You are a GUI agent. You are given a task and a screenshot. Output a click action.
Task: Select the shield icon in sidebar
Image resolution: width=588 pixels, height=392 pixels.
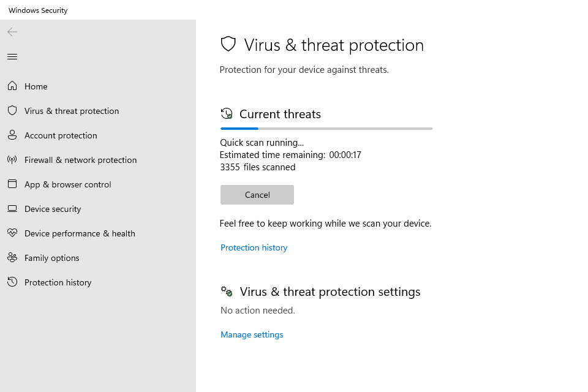pos(12,111)
